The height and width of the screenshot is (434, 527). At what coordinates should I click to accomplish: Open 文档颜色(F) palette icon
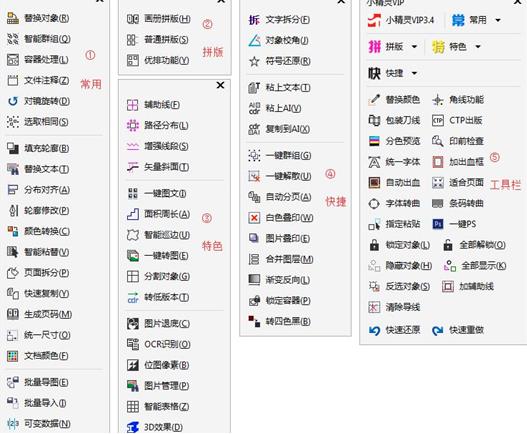coord(13,356)
